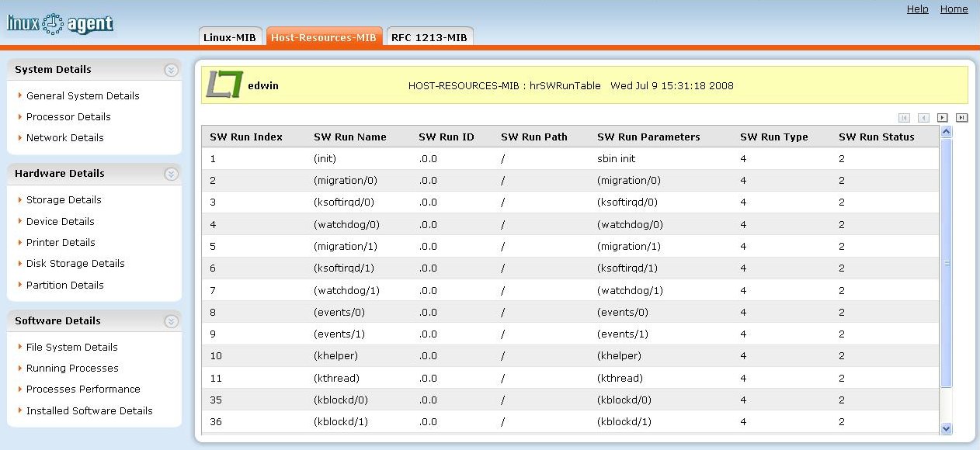Click the HOST-RESOURCES-MIB : hrSWRunTable title

point(505,86)
